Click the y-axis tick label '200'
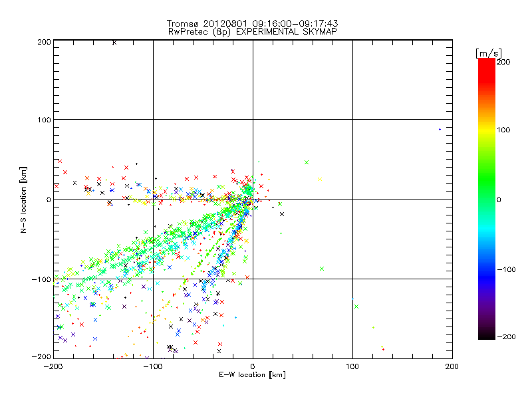The image size is (532, 399). point(44,42)
